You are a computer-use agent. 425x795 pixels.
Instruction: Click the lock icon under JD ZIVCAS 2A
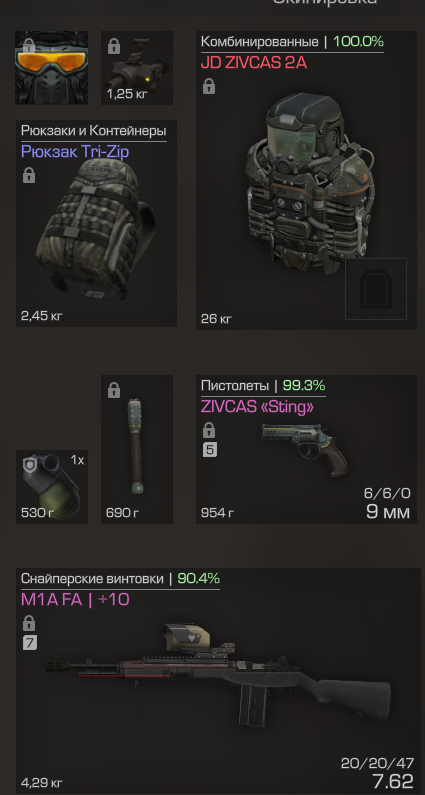pos(208,87)
